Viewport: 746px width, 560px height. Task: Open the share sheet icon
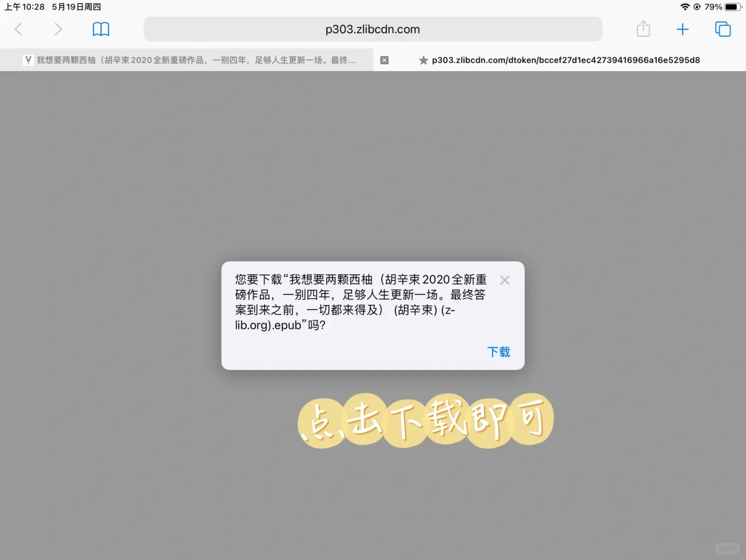(643, 29)
